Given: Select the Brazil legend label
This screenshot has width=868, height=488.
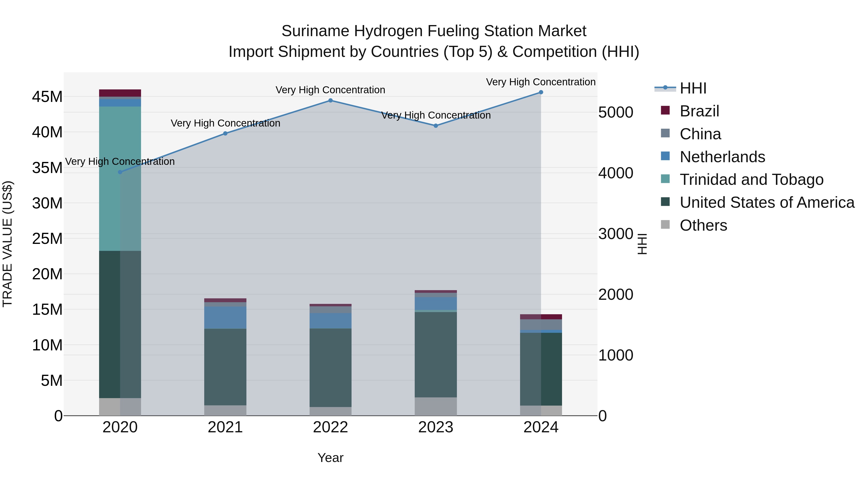Looking at the screenshot, I should 699,111.
